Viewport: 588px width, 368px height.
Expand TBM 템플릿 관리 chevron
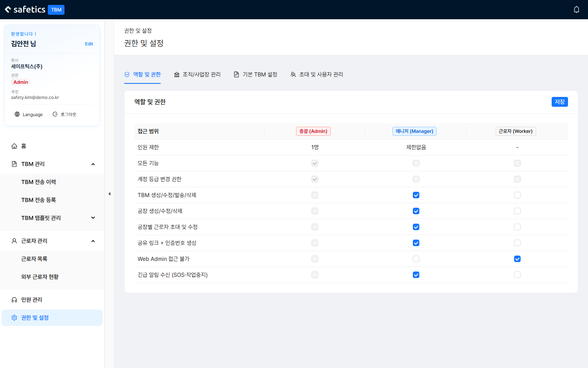pyautogui.click(x=93, y=218)
